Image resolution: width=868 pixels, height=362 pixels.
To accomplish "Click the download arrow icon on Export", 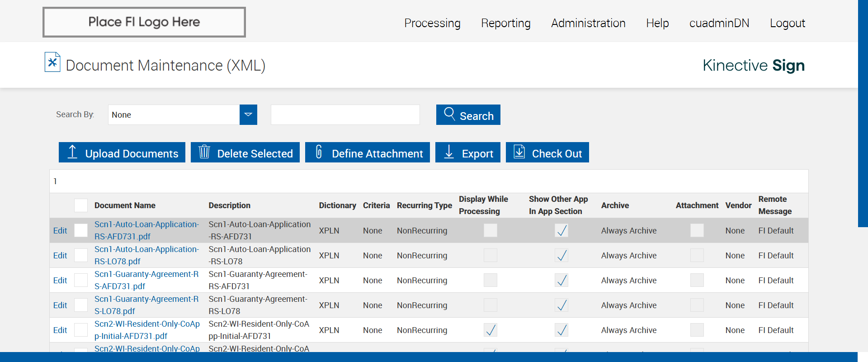I will [x=449, y=152].
